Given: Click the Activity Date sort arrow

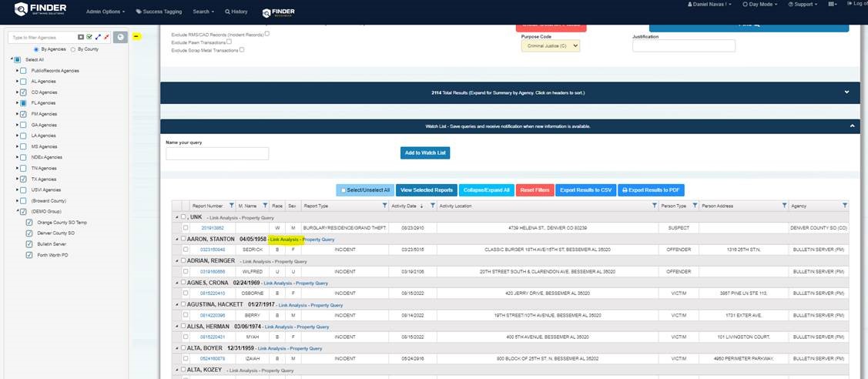Looking at the screenshot, I should click(422, 206).
